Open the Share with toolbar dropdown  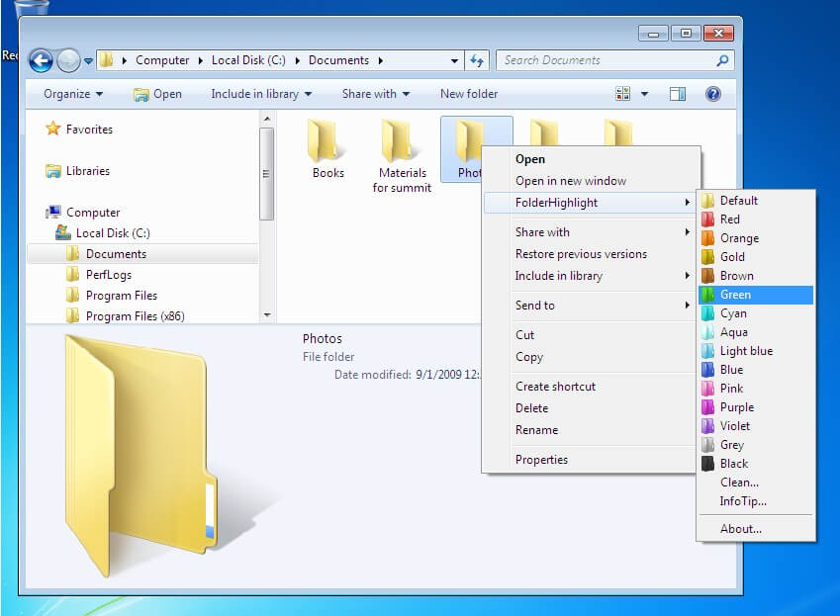click(x=376, y=94)
